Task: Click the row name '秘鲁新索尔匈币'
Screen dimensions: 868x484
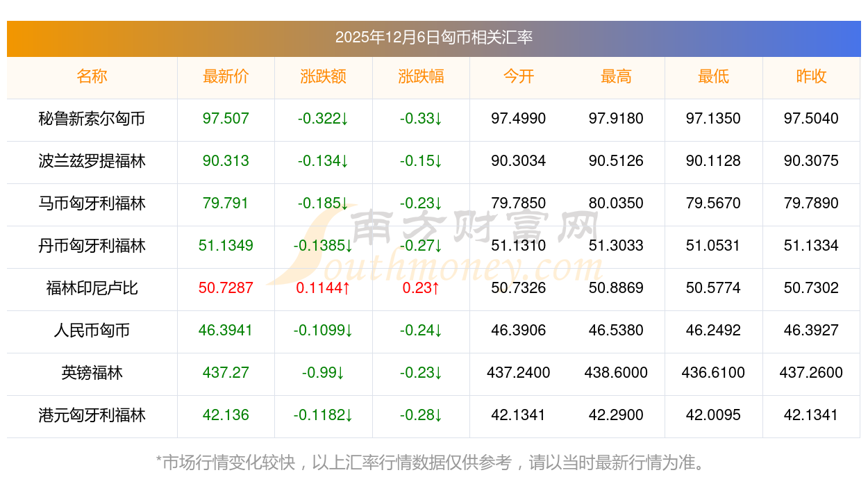Action: [x=92, y=119]
